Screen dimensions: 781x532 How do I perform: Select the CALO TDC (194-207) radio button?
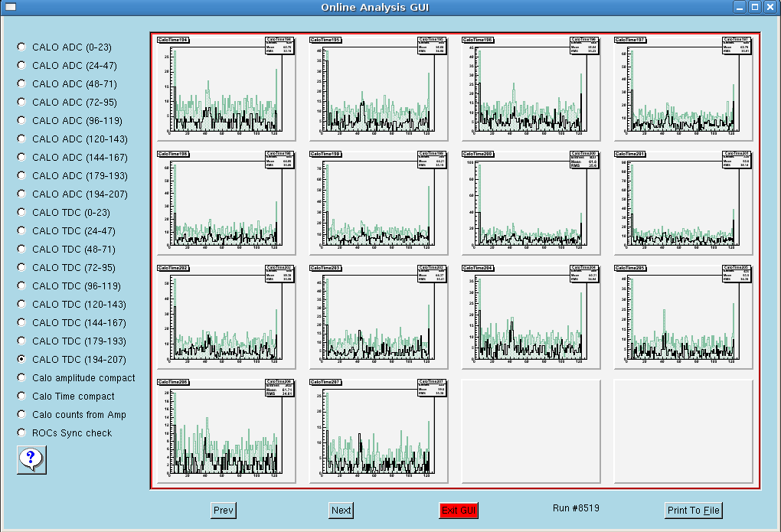click(x=21, y=359)
